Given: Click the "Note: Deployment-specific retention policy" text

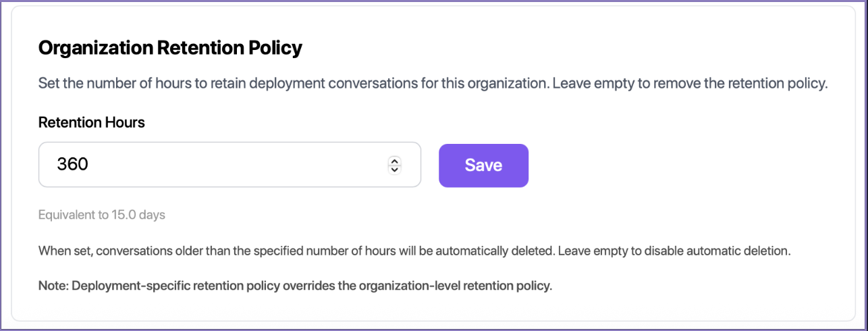Looking at the screenshot, I should pos(295,285).
